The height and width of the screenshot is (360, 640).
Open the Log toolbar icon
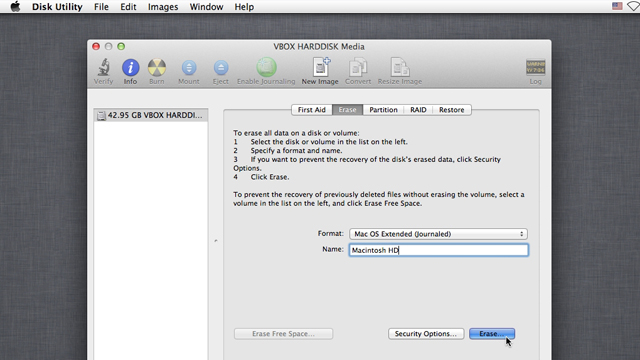point(536,67)
